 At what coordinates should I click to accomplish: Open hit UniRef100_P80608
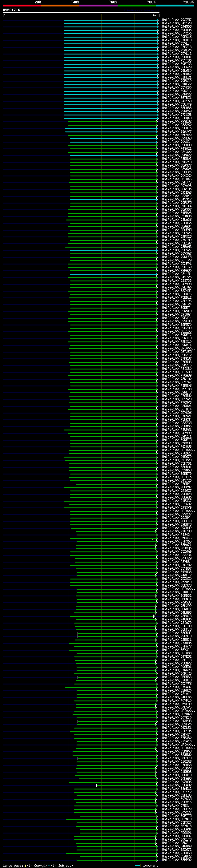177,169
